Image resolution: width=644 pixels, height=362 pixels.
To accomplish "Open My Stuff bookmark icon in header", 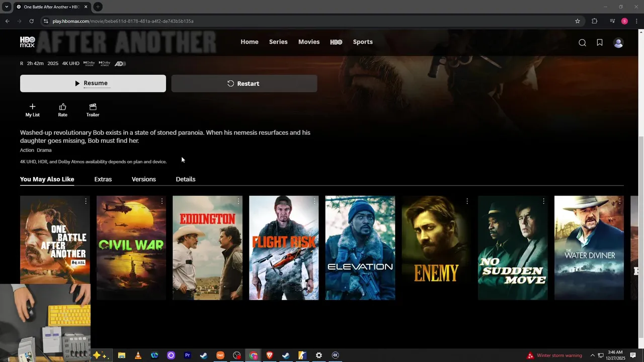I will pos(600,43).
